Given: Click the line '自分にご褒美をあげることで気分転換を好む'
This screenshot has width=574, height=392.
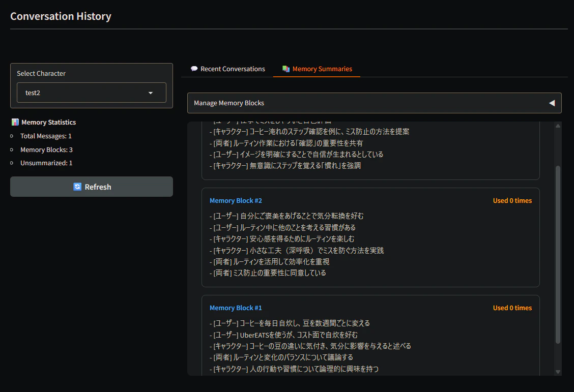Looking at the screenshot, I should (x=286, y=216).
